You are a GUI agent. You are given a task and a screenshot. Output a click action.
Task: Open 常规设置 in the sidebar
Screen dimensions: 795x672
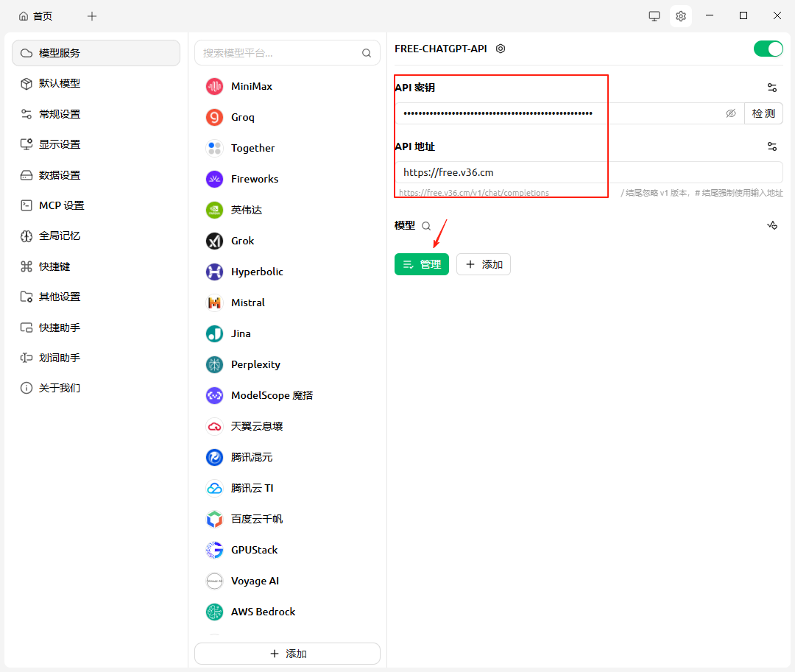[96, 114]
